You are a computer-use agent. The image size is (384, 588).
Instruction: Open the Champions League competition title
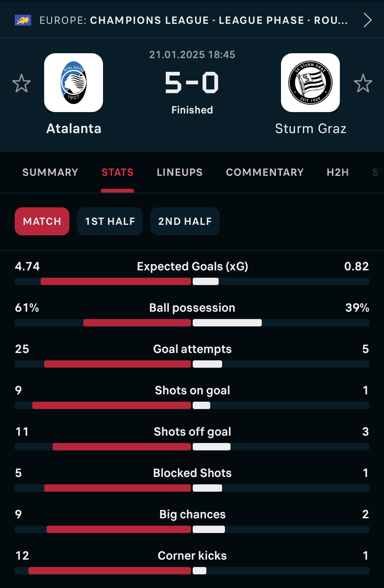[x=193, y=20]
